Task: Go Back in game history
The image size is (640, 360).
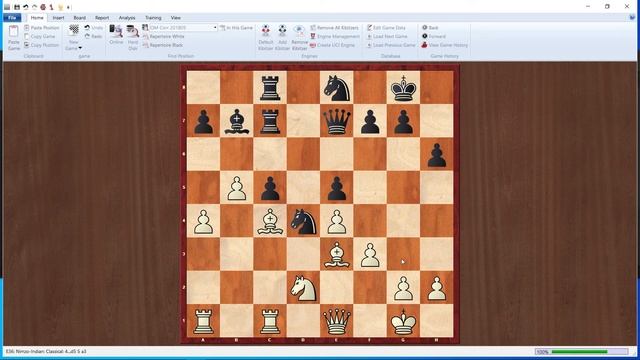Action: tap(430, 28)
